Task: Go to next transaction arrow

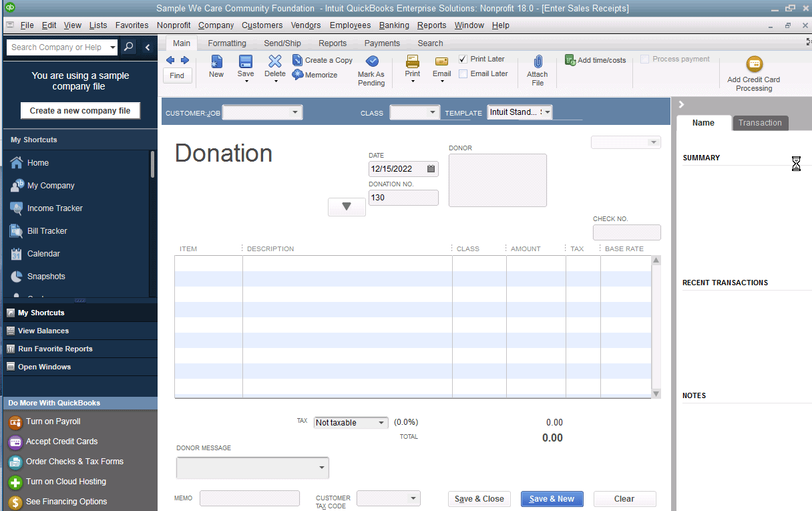Action: 185,60
